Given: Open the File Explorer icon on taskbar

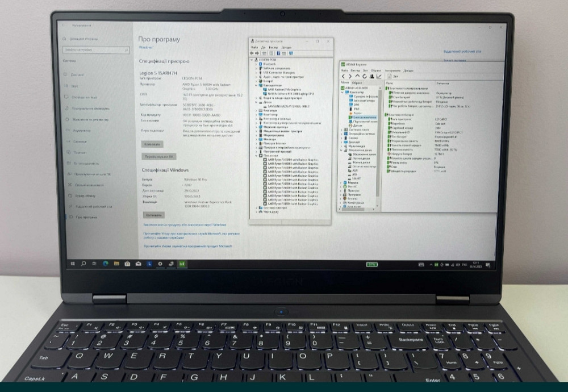Looking at the screenshot, I should tap(116, 264).
